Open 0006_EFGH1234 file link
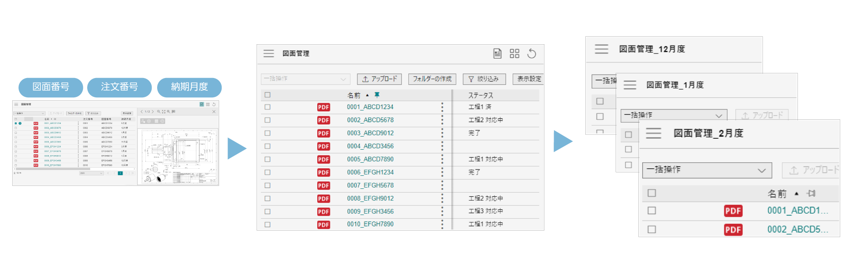Screen dimensions: 868x274 click(x=370, y=172)
